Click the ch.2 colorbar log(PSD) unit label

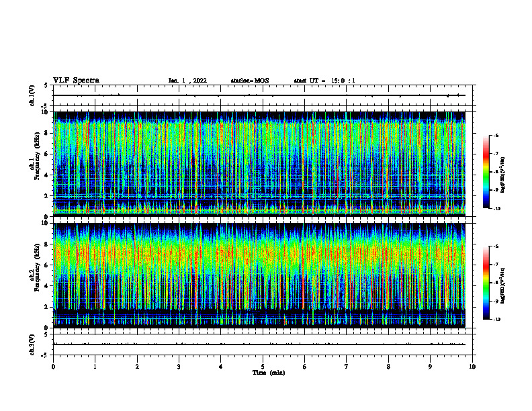pyautogui.click(x=503, y=285)
